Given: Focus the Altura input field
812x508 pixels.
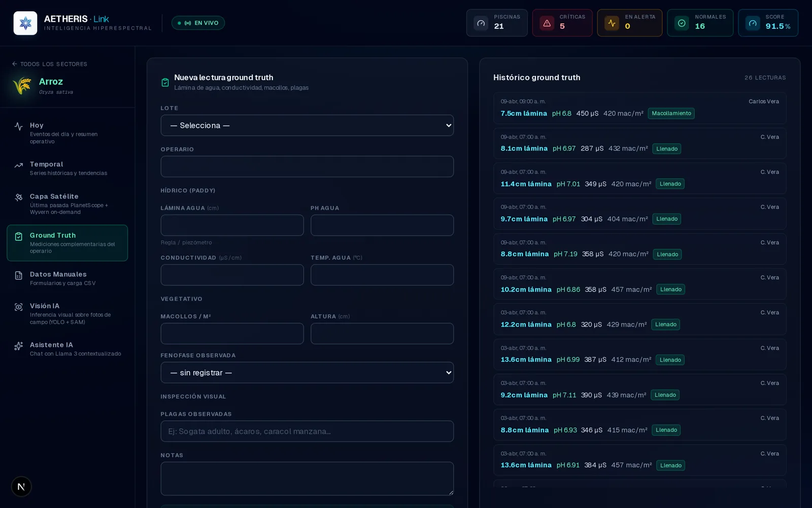Looking at the screenshot, I should pyautogui.click(x=382, y=334).
